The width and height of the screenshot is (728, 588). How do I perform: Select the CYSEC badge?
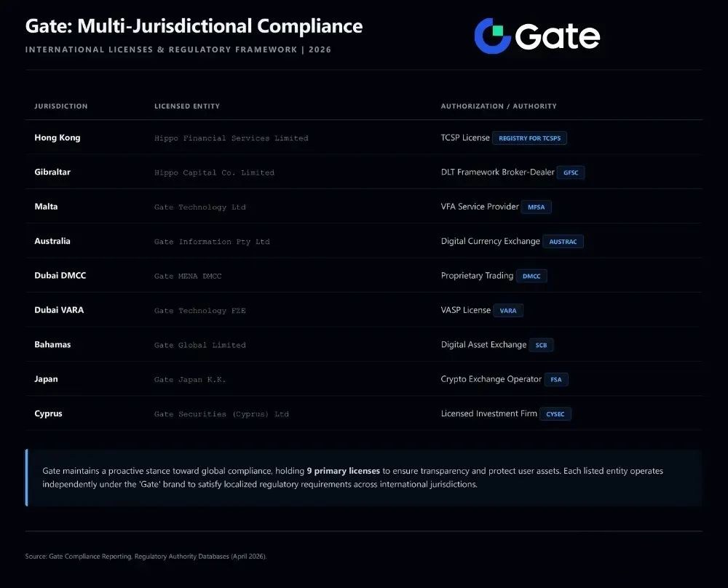pyautogui.click(x=555, y=414)
